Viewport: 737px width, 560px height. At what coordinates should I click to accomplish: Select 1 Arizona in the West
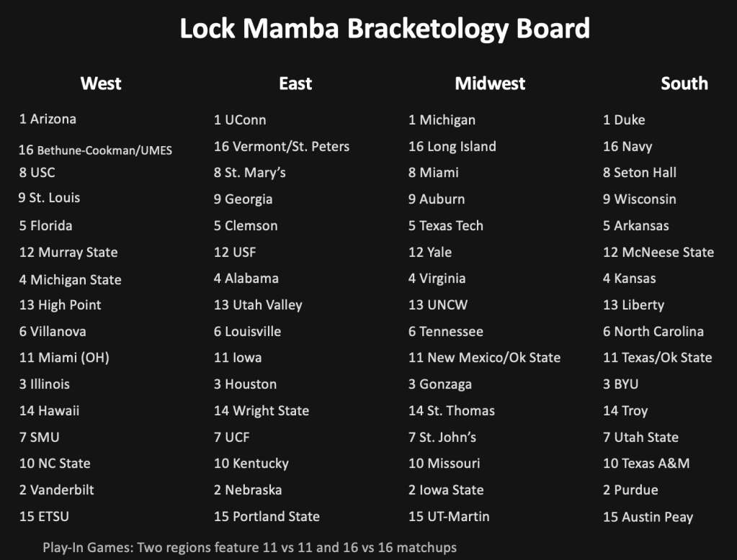(48, 119)
